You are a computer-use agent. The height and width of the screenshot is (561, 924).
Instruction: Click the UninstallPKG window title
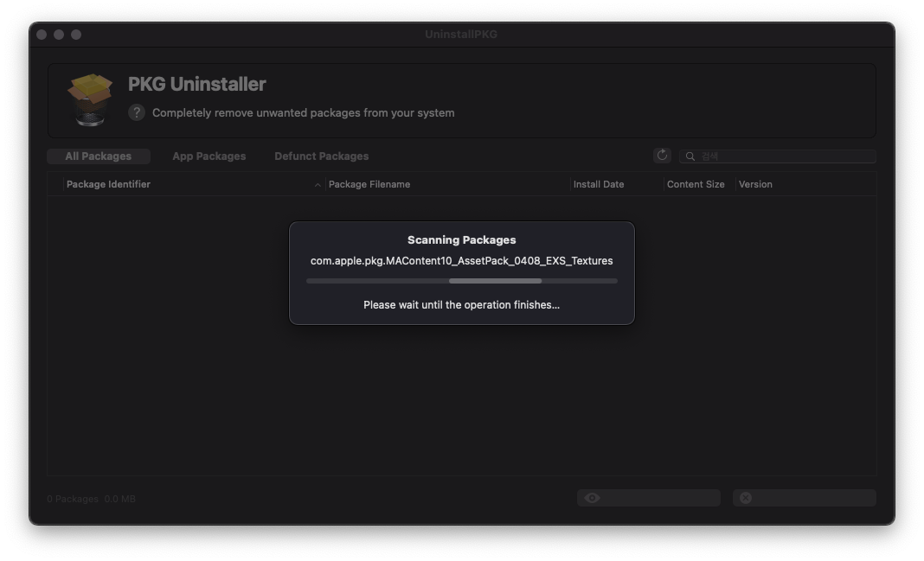point(461,34)
